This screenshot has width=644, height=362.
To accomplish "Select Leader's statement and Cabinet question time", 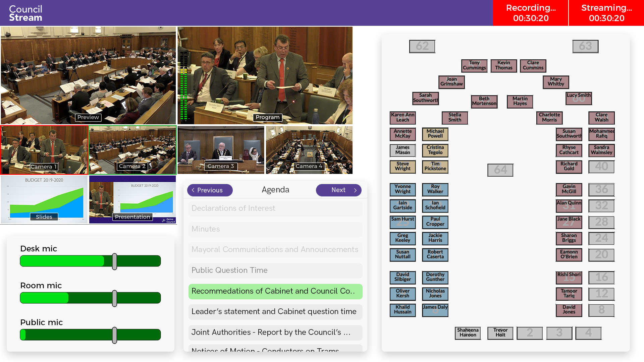I will pyautogui.click(x=275, y=312).
